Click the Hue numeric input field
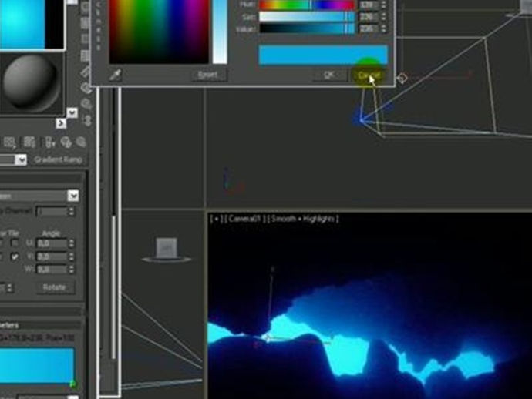The width and height of the screenshot is (532, 399). point(369,5)
